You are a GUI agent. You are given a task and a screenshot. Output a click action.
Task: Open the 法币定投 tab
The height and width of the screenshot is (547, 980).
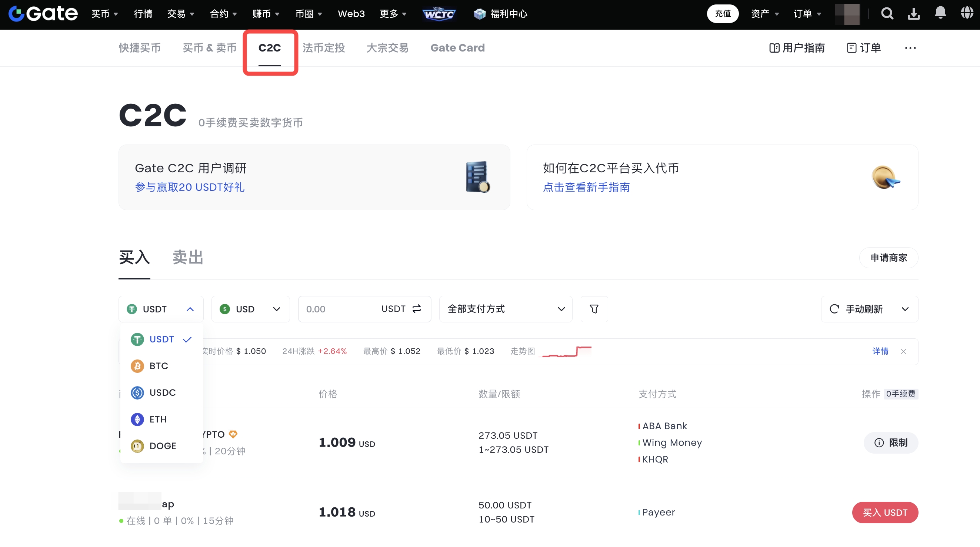point(324,48)
